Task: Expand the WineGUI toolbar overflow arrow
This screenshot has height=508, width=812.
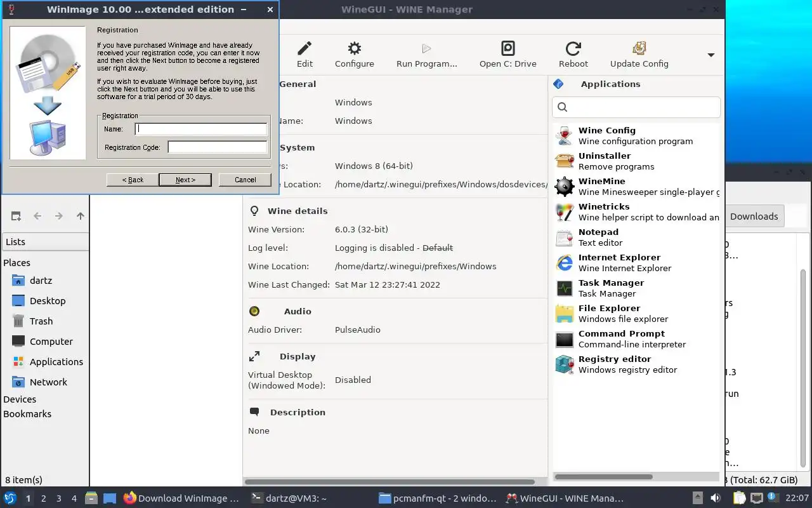Action: [710, 55]
